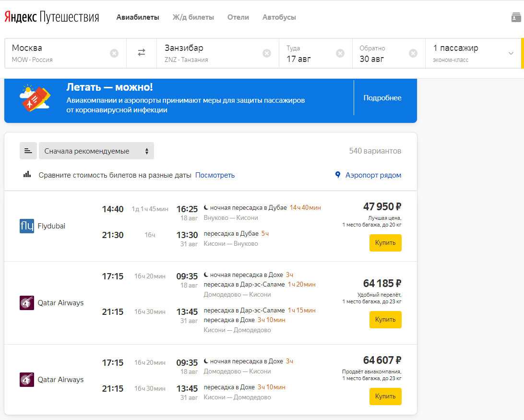Swap departure and destination cities
Viewport: 524px width, 420px height.
click(142, 52)
